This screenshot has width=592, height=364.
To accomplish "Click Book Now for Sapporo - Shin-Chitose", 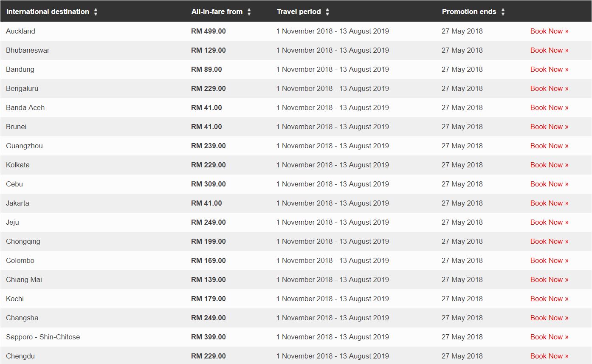I will [549, 337].
